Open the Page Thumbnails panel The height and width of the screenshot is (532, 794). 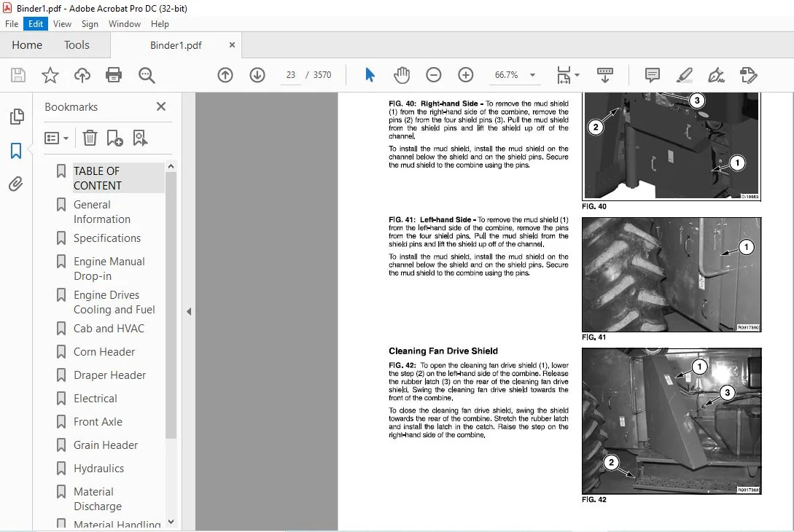tap(17, 117)
